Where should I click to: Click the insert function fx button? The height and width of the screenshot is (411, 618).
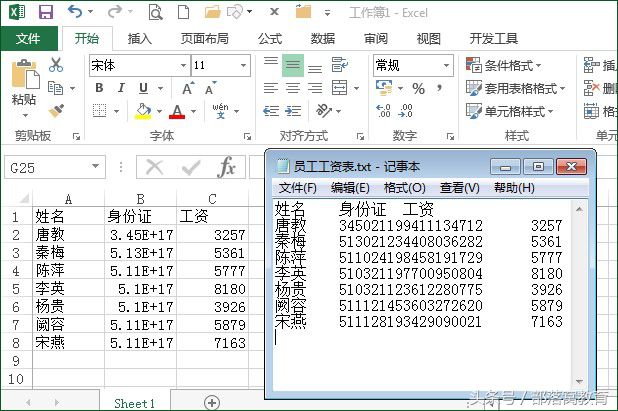(x=226, y=167)
